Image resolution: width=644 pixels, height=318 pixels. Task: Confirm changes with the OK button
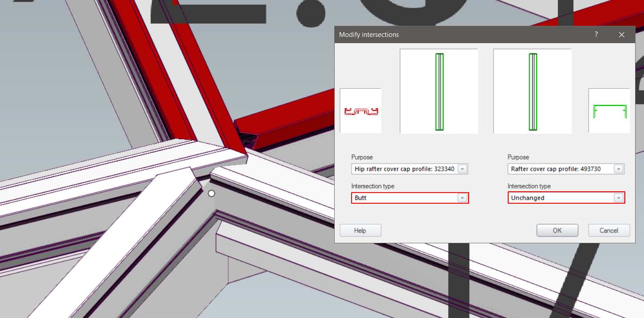coord(557,230)
